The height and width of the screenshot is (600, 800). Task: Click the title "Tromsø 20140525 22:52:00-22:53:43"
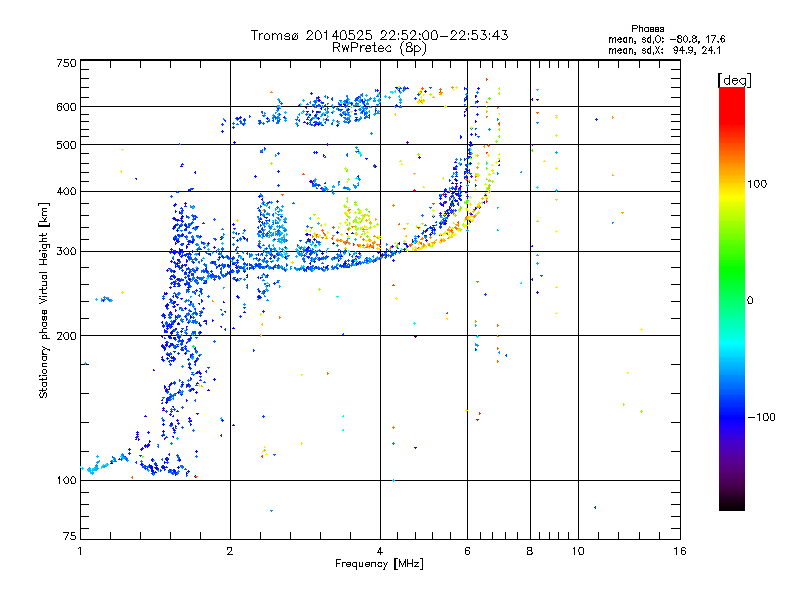pos(379,35)
